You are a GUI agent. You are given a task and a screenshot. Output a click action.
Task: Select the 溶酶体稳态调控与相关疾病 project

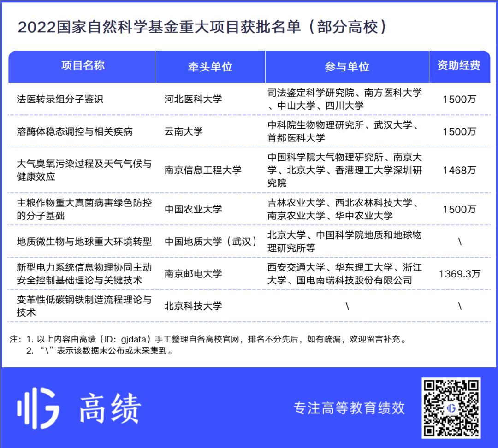point(75,131)
